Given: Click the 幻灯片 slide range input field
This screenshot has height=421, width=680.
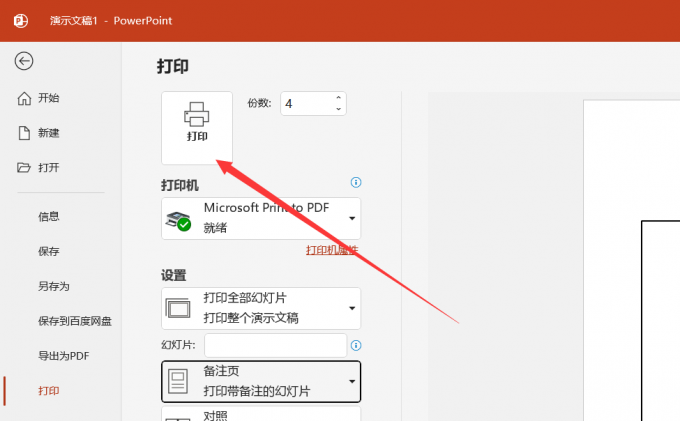Looking at the screenshot, I should [276, 345].
